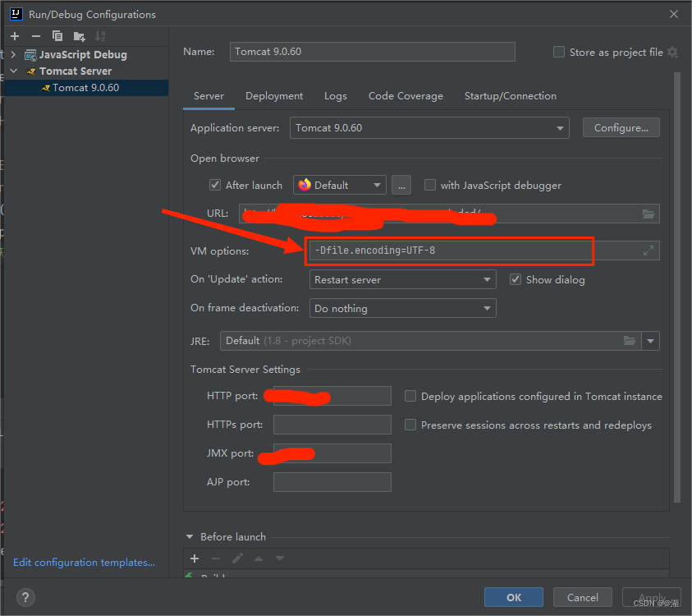Open Edit configuration templates link
Viewport: 692px width, 616px height.
click(x=84, y=562)
